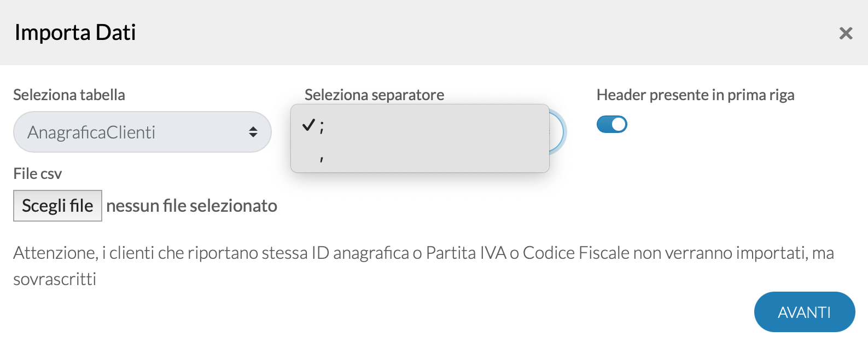Click the checkmark next to semicolon
Screen dimensions: 868x348
click(x=308, y=125)
